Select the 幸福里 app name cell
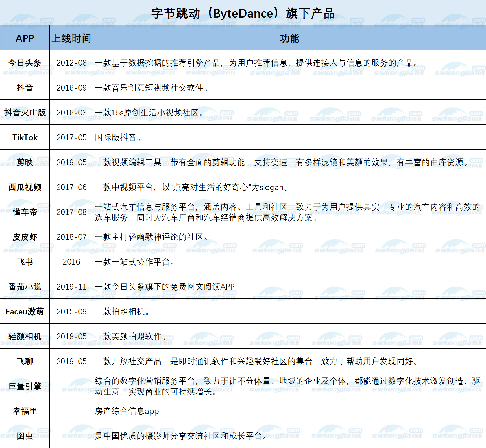 25,411
